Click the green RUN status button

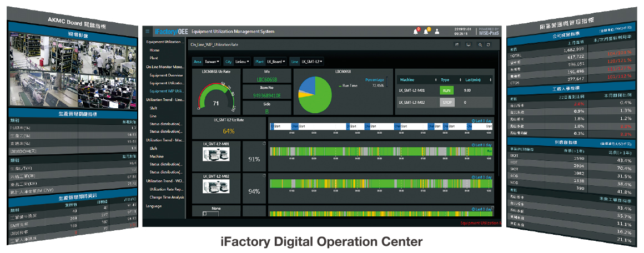click(447, 90)
